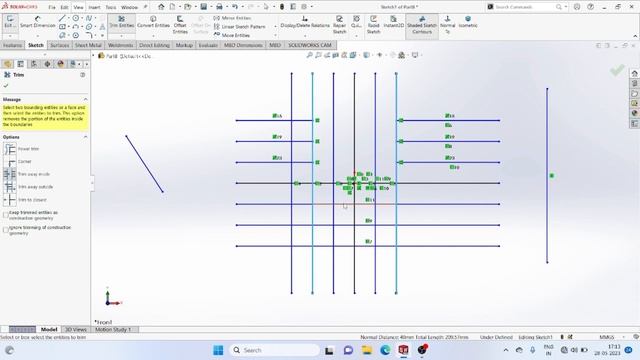Open the Trim Entities dropdown arrow
This screenshot has height=360, width=640.
(x=121, y=36)
